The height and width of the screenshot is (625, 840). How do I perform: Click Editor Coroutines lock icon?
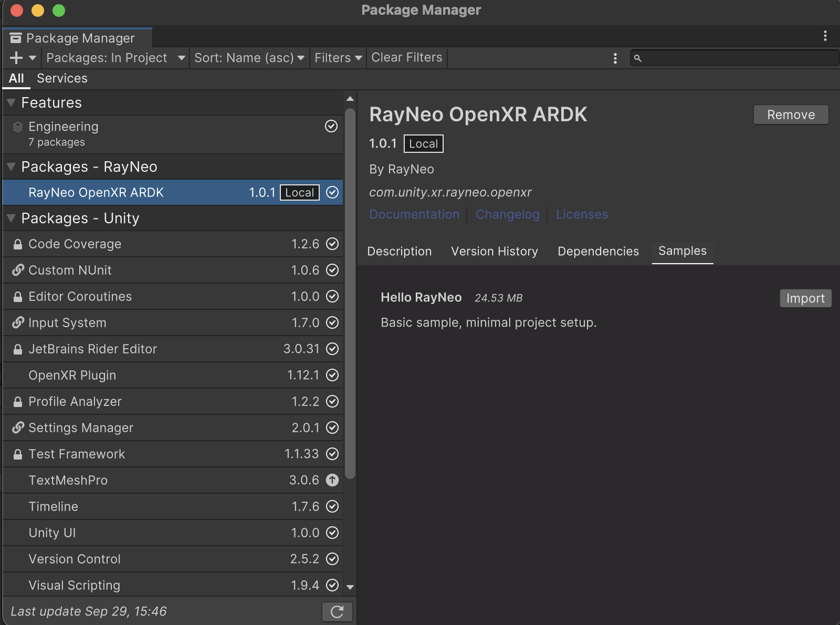[18, 297]
